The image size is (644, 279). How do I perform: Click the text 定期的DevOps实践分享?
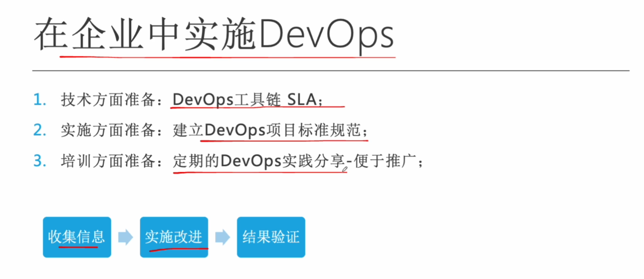coord(259,161)
